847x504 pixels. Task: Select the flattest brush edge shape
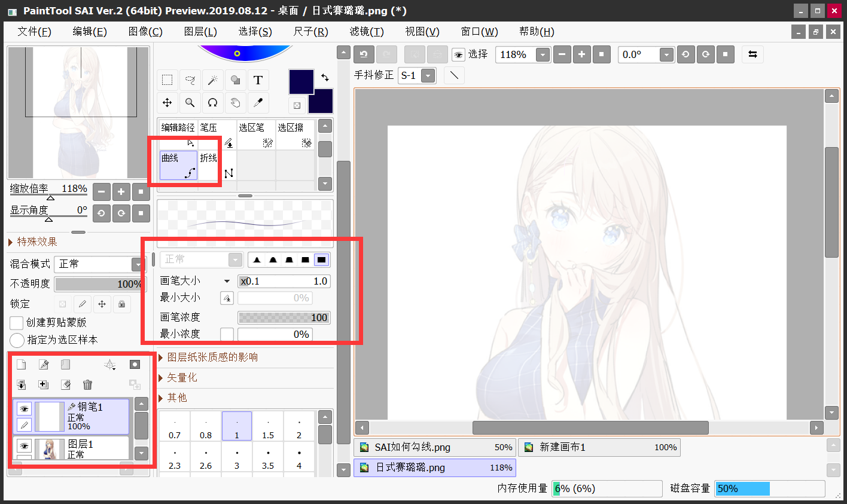[322, 259]
